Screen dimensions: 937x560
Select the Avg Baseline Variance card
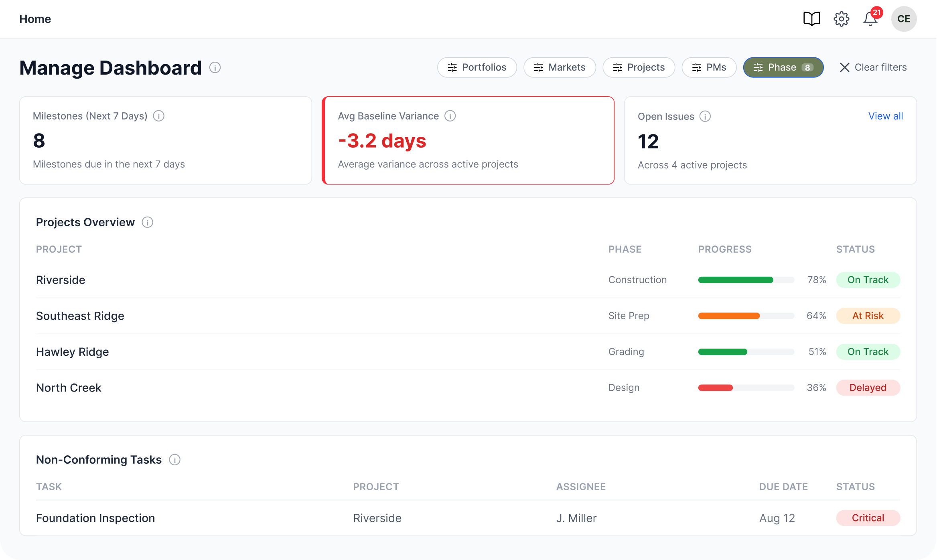point(468,140)
